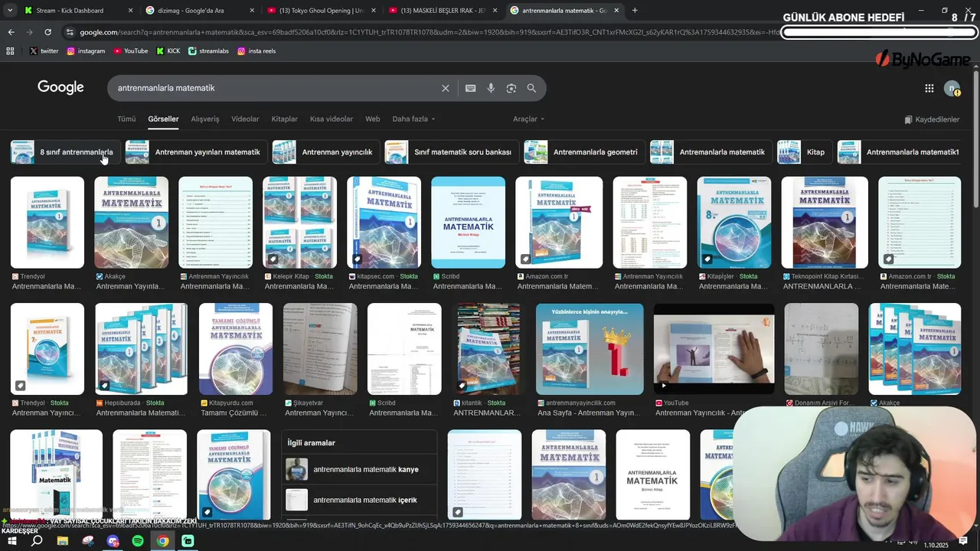980x551 pixels.
Task: Open a new browser tab
Action: pos(635,11)
